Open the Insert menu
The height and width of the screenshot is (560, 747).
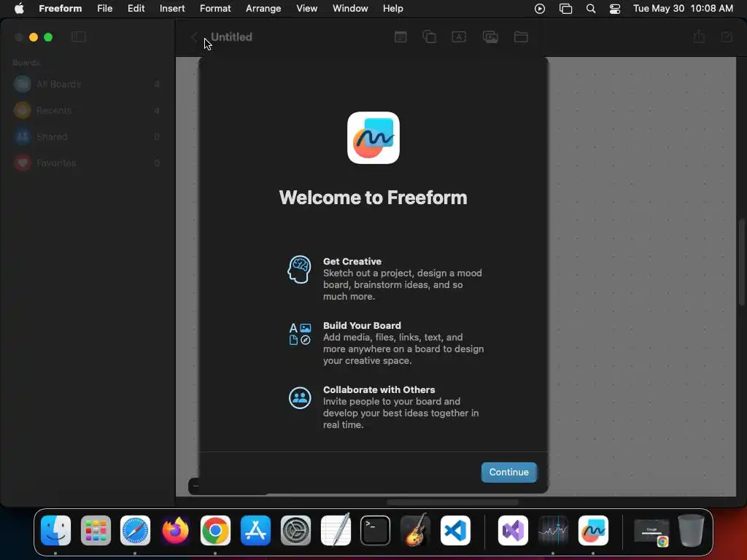[x=172, y=9]
